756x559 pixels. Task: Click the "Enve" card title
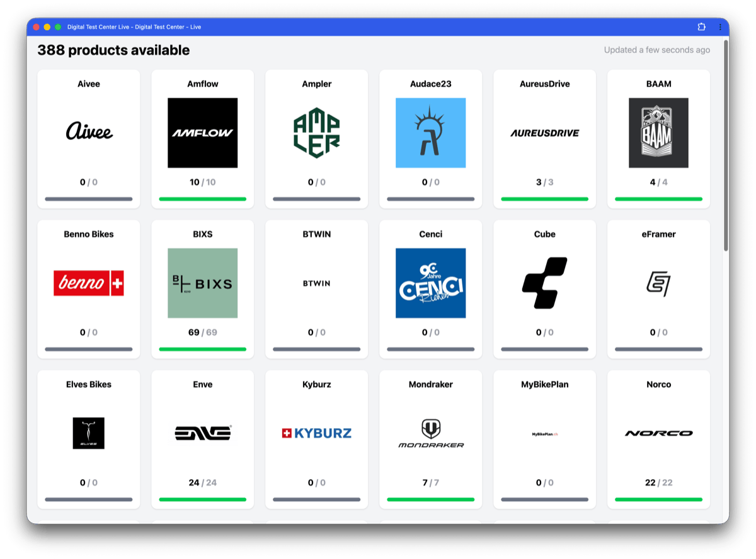click(203, 385)
